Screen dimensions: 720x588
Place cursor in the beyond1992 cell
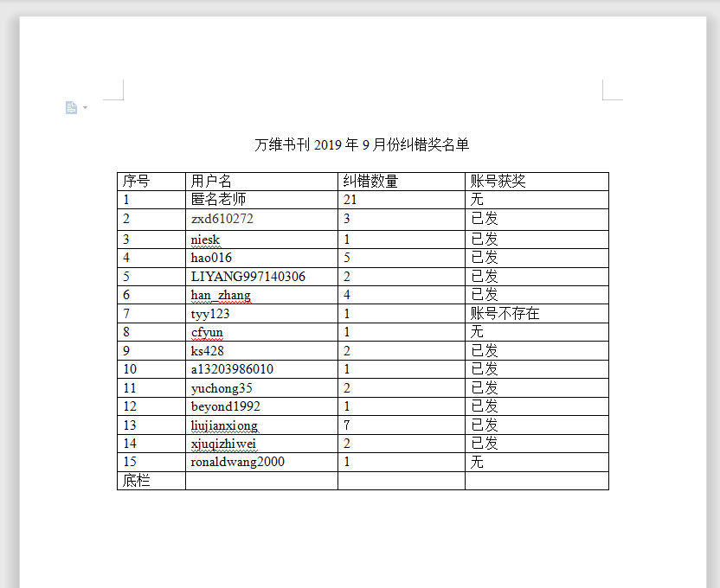[226, 406]
